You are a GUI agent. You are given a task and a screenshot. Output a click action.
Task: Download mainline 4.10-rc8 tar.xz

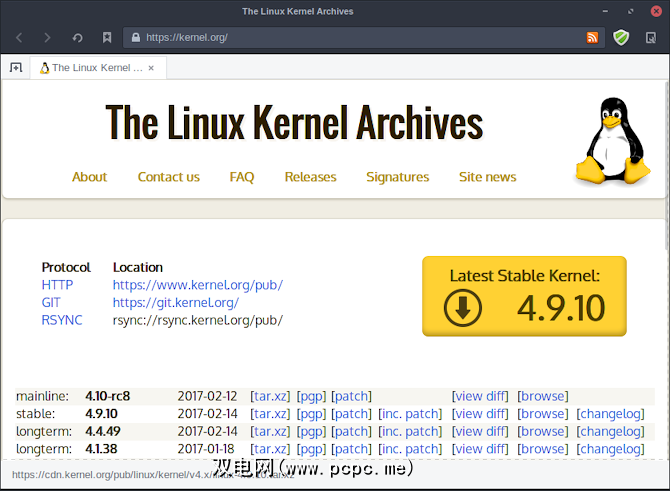click(270, 396)
